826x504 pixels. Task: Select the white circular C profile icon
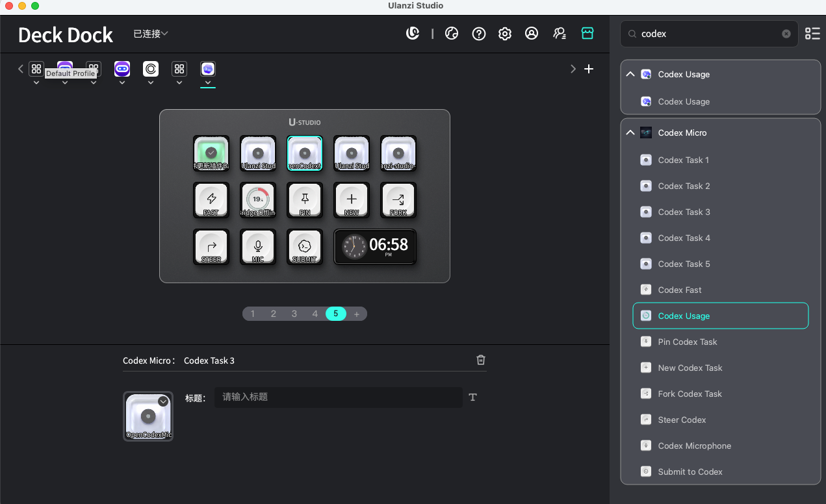(x=151, y=69)
